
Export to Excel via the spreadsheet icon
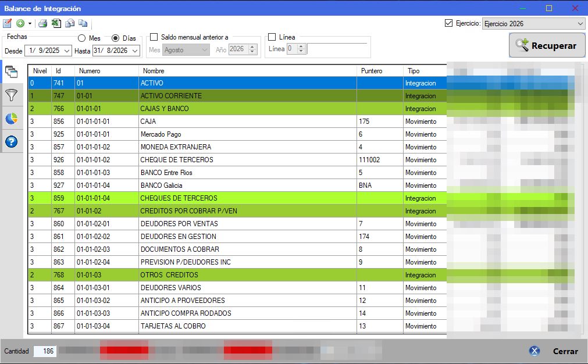[56, 23]
